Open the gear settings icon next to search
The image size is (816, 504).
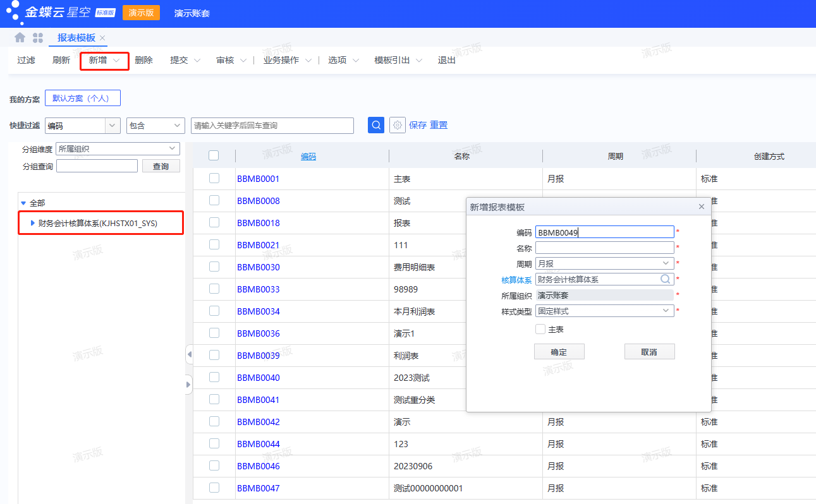pyautogui.click(x=397, y=125)
